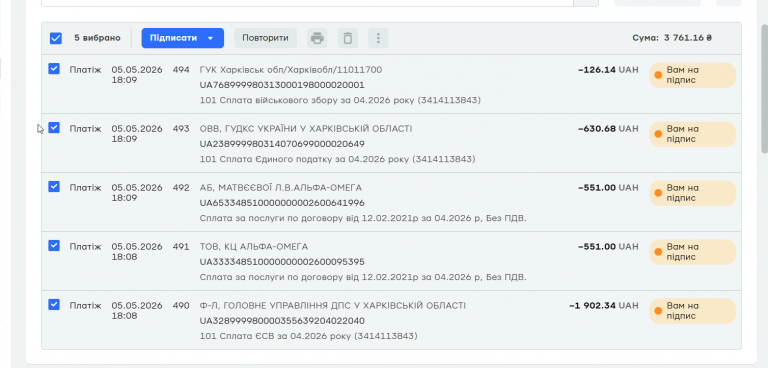
Task: Click 'Вам на підпис' status for payment 492
Action: click(693, 193)
